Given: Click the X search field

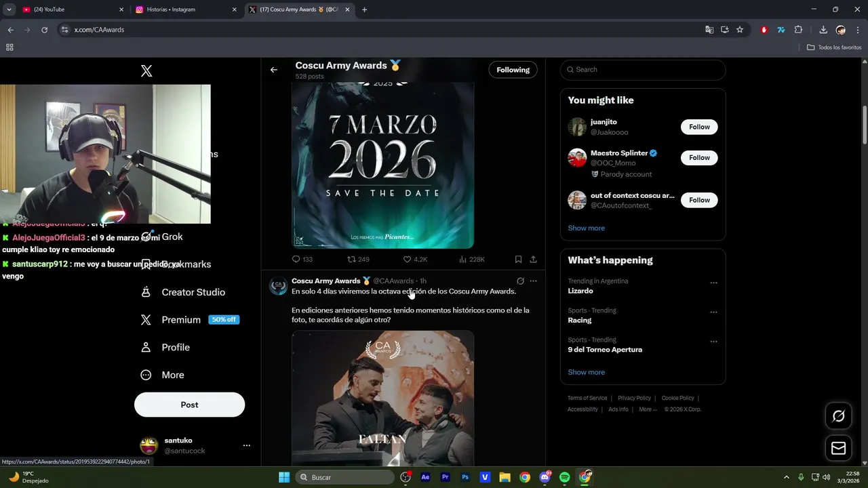Looking at the screenshot, I should click(643, 70).
